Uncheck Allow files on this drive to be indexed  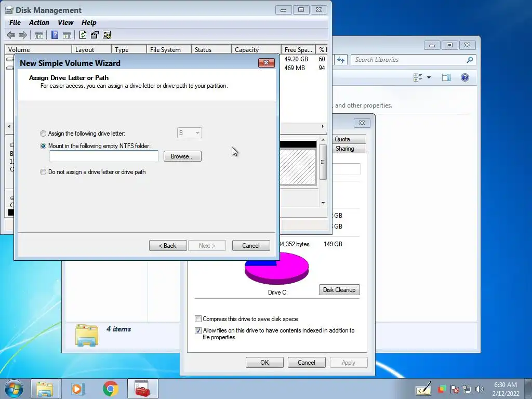pos(198,330)
